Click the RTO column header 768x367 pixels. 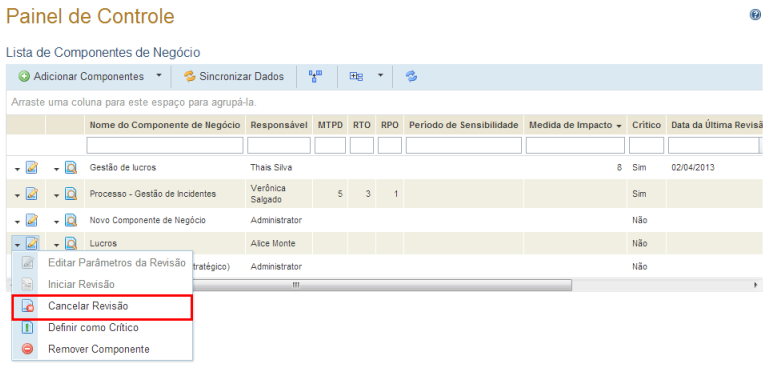pos(362,125)
